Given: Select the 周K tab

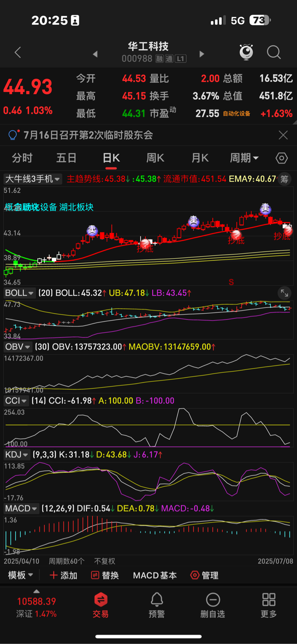Looking at the screenshot, I should tap(155, 158).
